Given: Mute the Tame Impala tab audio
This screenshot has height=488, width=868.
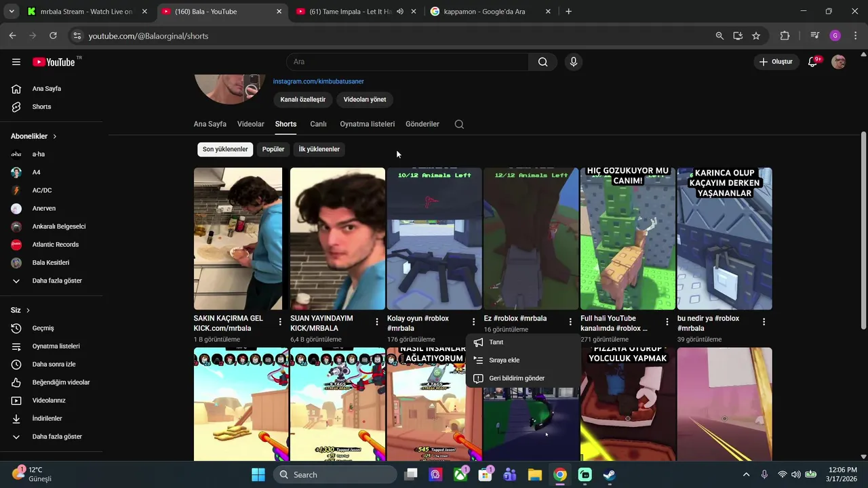Looking at the screenshot, I should click(399, 12).
